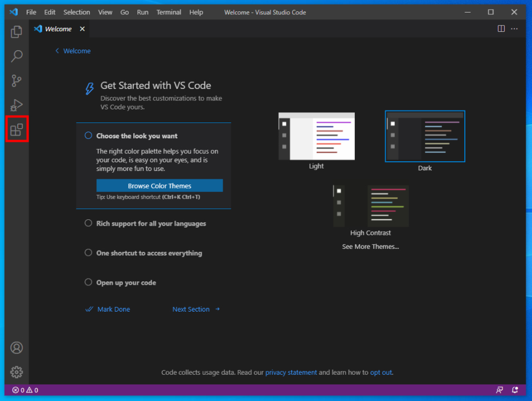Maximize the Visual Studio Code window
532x401 pixels.
click(490, 12)
